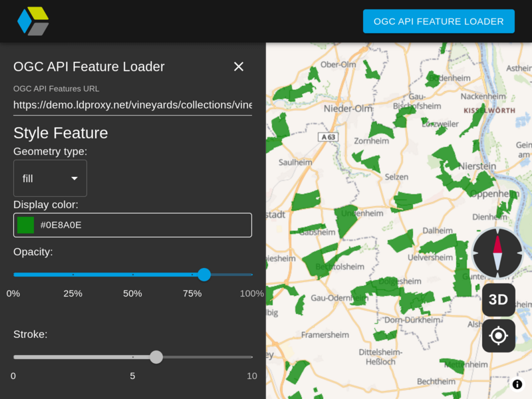Click the Stroke slider handle
Viewport: 532px width, 399px height.
(x=156, y=357)
